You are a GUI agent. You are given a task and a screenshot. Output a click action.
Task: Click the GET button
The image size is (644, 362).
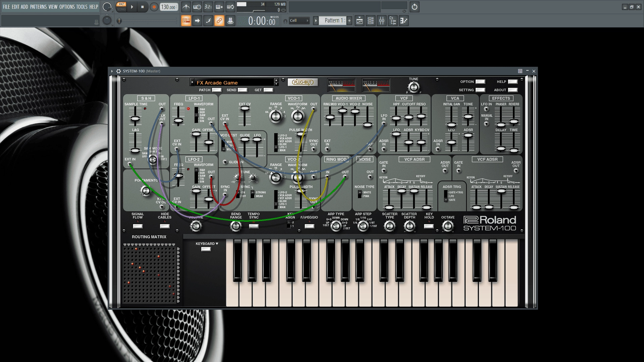[x=268, y=90]
